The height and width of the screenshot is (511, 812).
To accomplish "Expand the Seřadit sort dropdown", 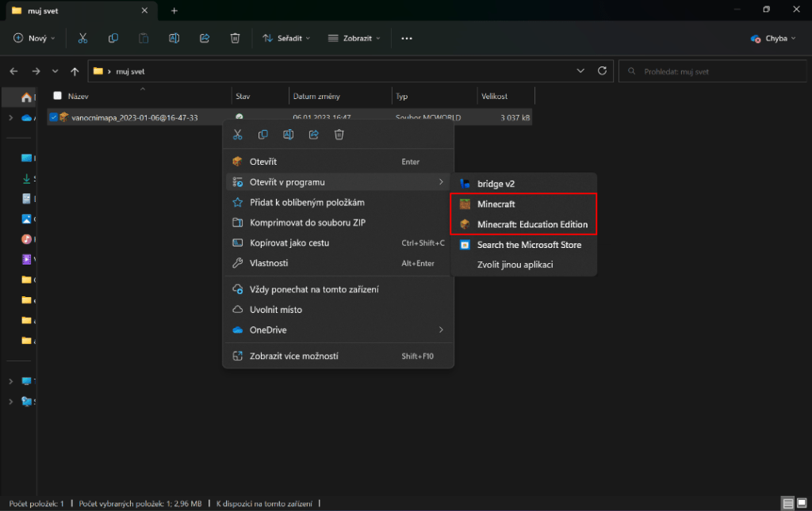I will pos(286,38).
